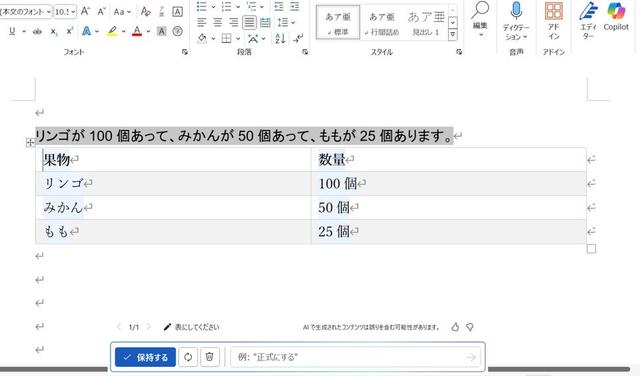Expand the styles gallery more arrow
This screenshot has width=640, height=376.
(453, 35)
